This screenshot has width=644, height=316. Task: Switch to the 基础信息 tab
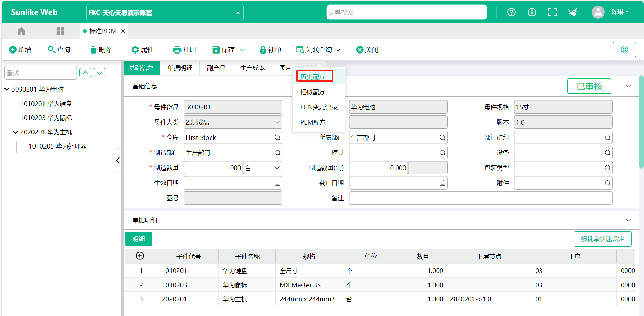click(x=142, y=68)
